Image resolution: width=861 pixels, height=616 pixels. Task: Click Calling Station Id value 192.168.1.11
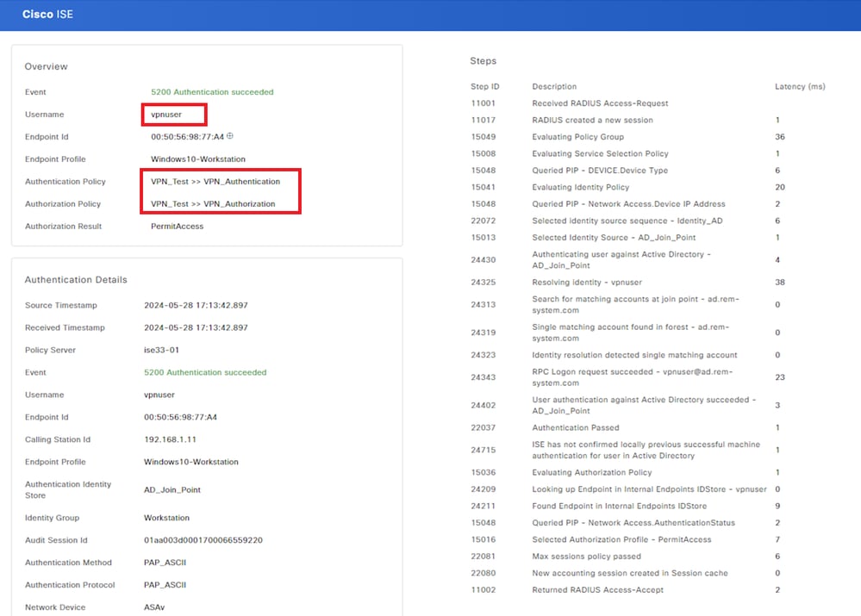click(170, 439)
